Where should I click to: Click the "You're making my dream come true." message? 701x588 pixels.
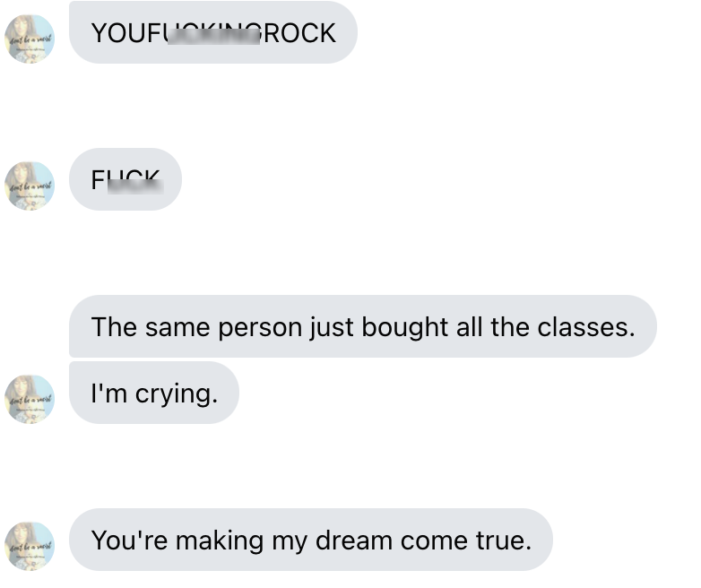(x=311, y=540)
